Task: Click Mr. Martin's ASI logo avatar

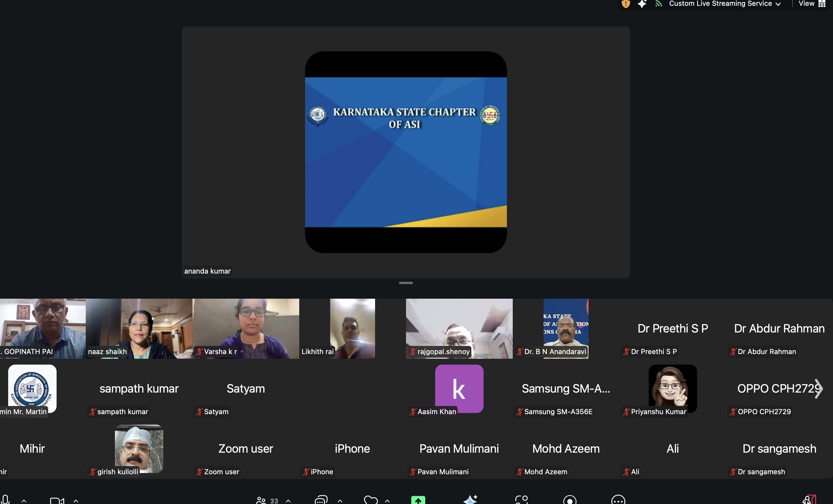Action: (x=32, y=388)
